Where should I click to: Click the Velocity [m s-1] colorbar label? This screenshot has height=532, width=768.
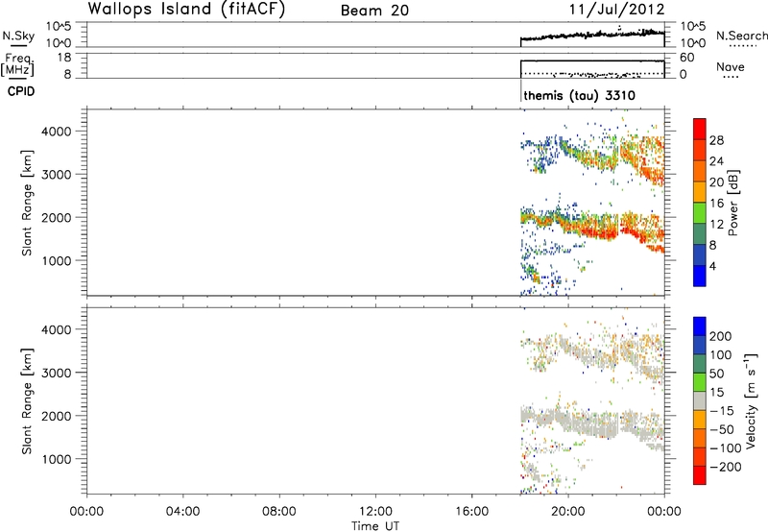[x=751, y=400]
